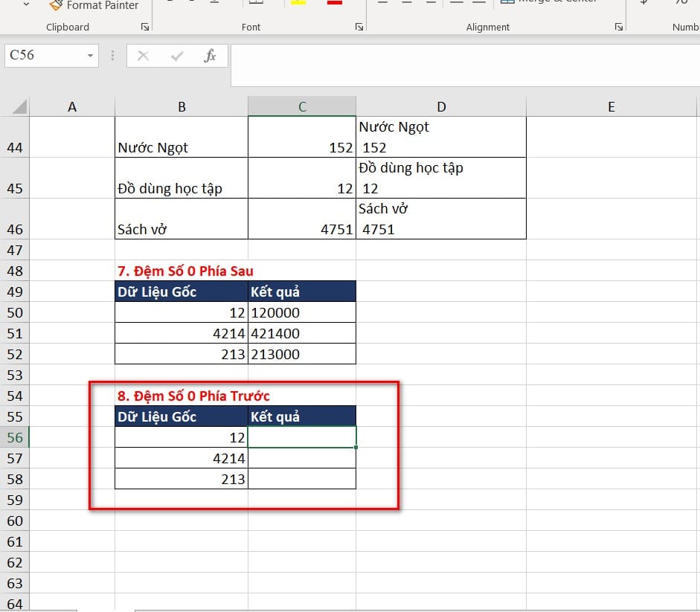Select column D header
The image size is (700, 612).
[441, 106]
